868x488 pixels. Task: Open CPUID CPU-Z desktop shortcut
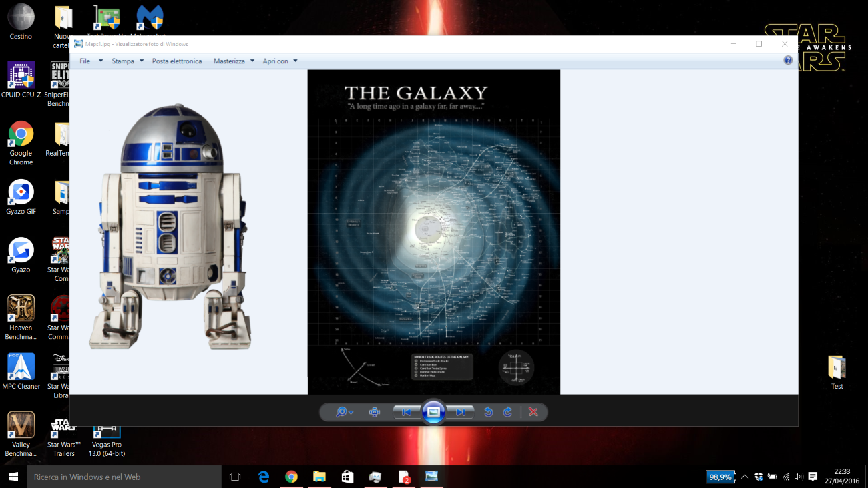coord(21,80)
